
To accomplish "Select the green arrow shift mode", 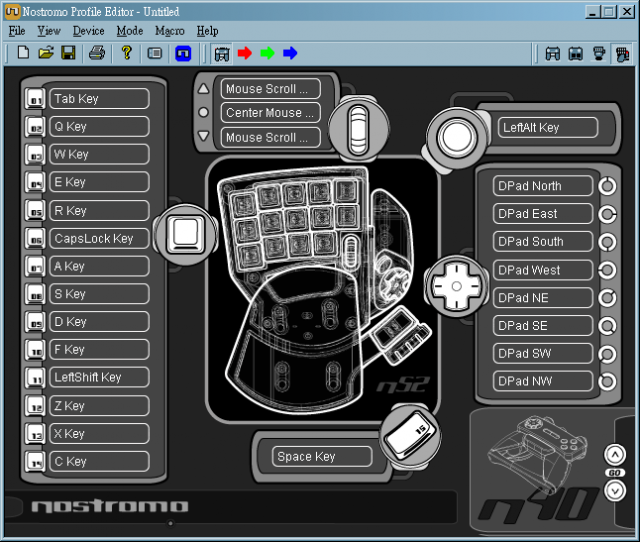I will point(267,53).
